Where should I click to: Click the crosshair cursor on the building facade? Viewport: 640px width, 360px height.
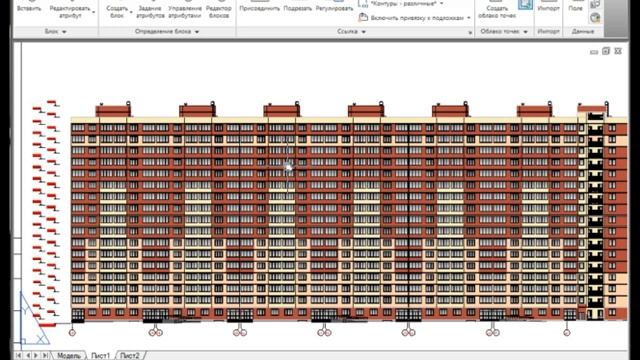pos(288,167)
